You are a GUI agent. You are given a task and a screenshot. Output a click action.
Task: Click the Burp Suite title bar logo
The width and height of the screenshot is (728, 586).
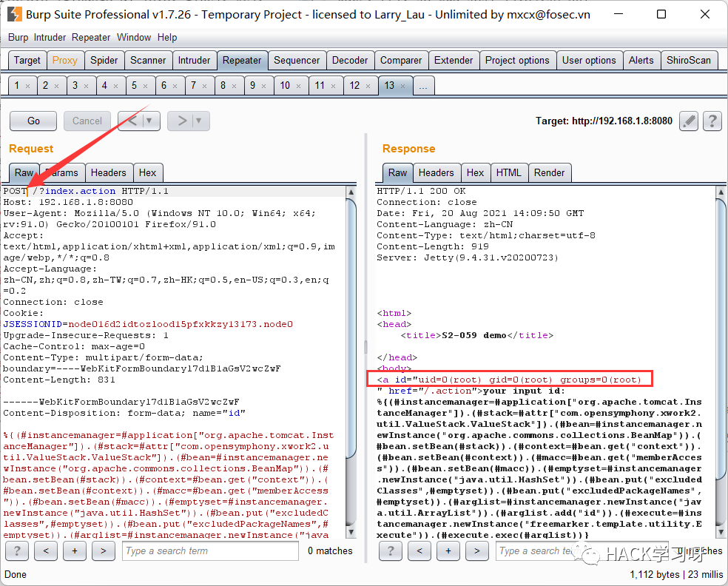click(x=14, y=14)
